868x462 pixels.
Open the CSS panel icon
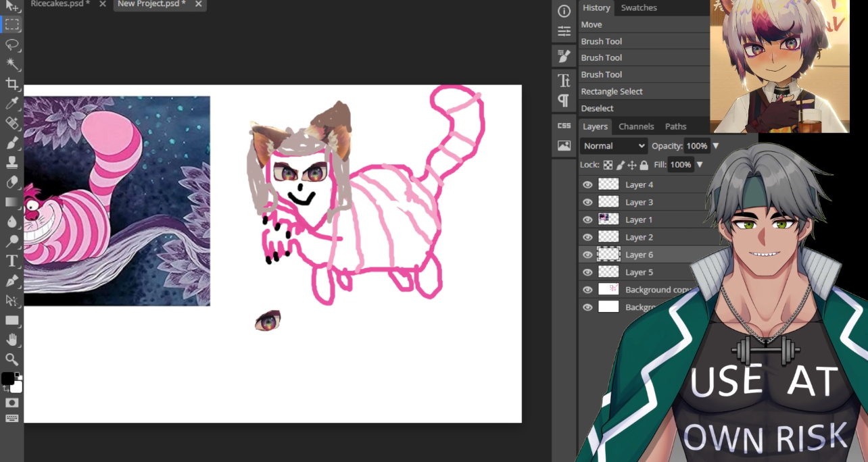coord(564,126)
